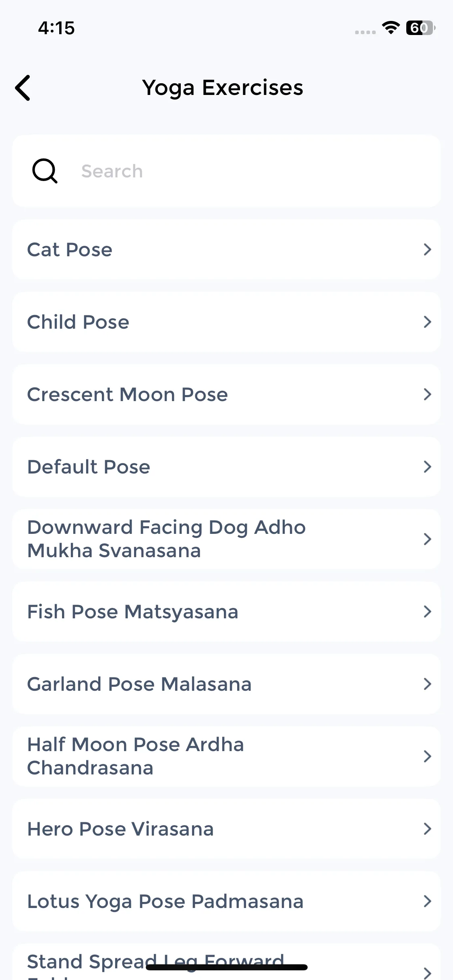The height and width of the screenshot is (980, 453).
Task: Open the Cat Pose exercise
Action: point(70,249)
